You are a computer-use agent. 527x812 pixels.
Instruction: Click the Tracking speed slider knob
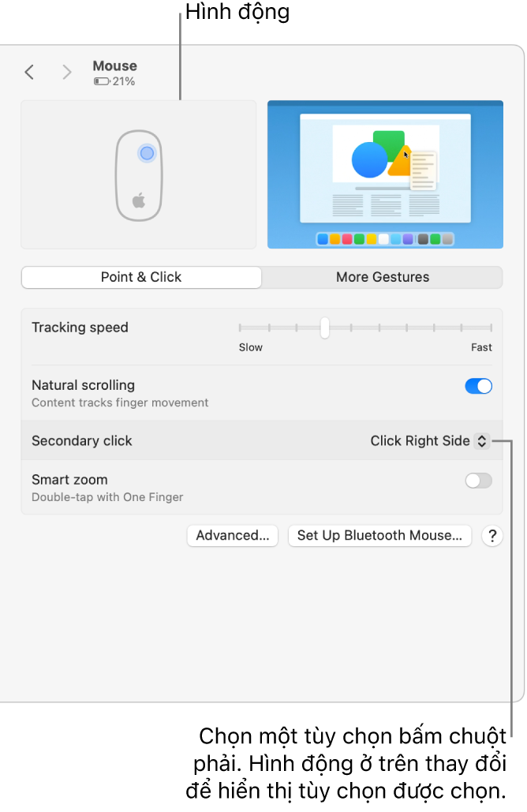(x=324, y=327)
